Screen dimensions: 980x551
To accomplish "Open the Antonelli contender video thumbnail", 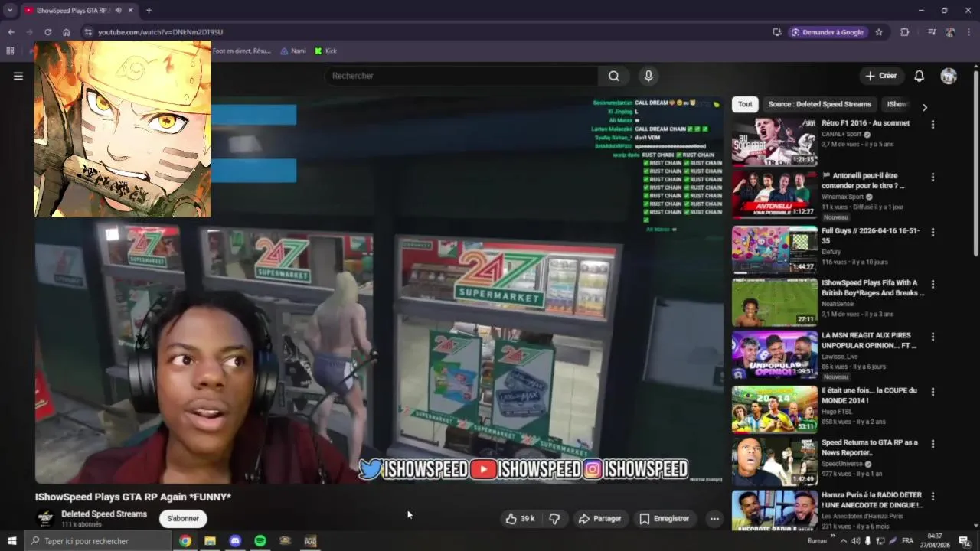I will [x=774, y=194].
